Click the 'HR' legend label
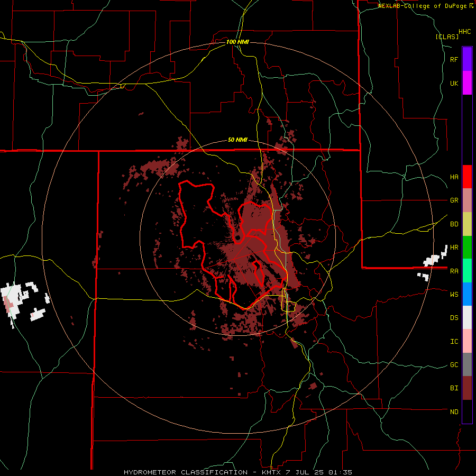 click(454, 248)
